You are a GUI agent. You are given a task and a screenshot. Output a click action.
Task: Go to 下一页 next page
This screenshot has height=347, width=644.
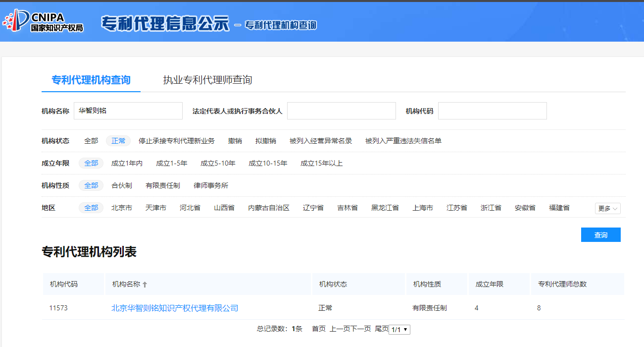pyautogui.click(x=361, y=329)
